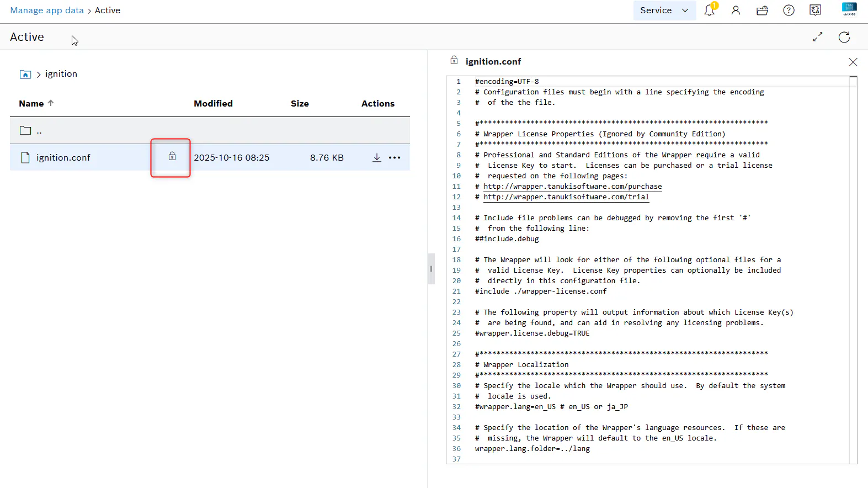This screenshot has height=488, width=868.
Task: Select the ignition.conf file name
Action: click(63, 158)
